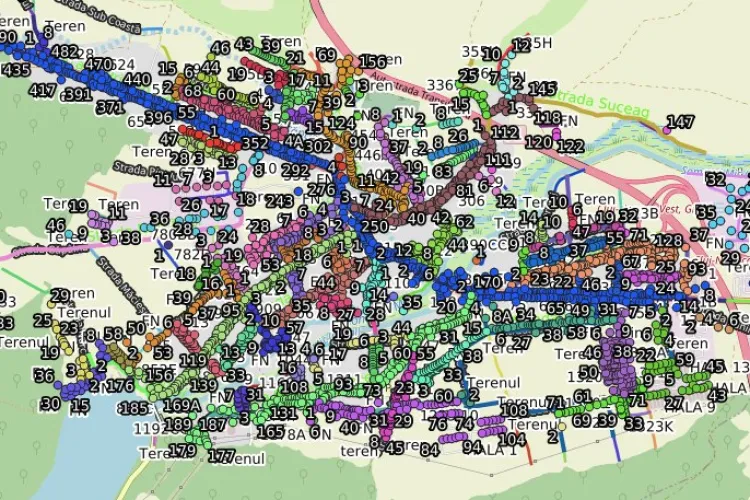Select the label 189
The width and height of the screenshot is (750, 500).
pos(178,424)
